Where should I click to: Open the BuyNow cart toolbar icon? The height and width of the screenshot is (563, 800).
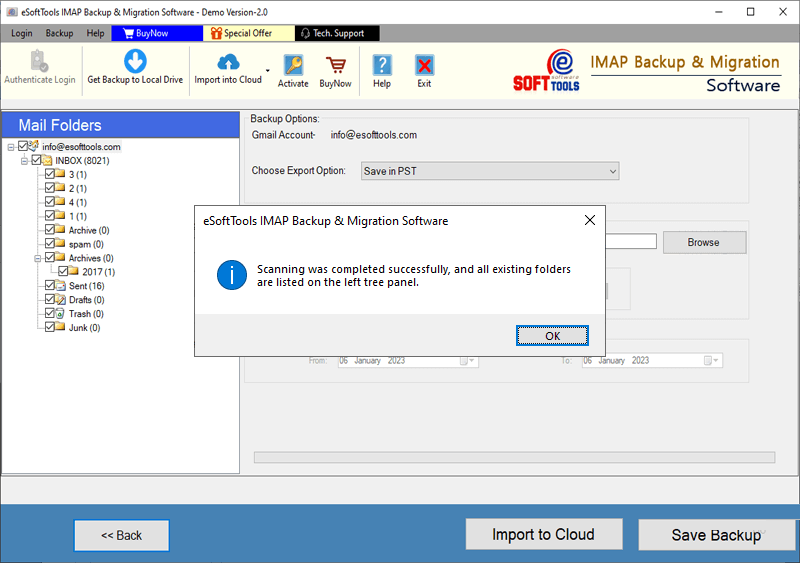(335, 66)
